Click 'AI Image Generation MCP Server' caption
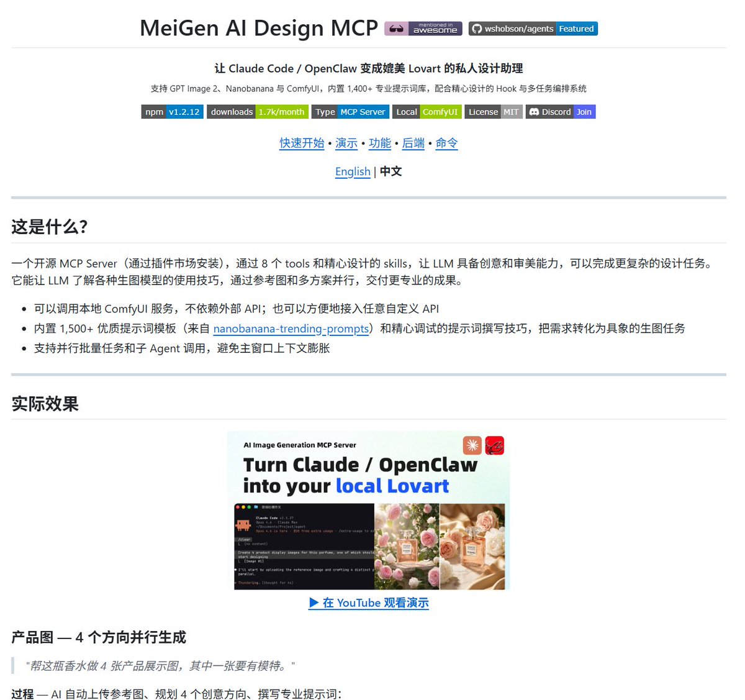 tap(300, 445)
